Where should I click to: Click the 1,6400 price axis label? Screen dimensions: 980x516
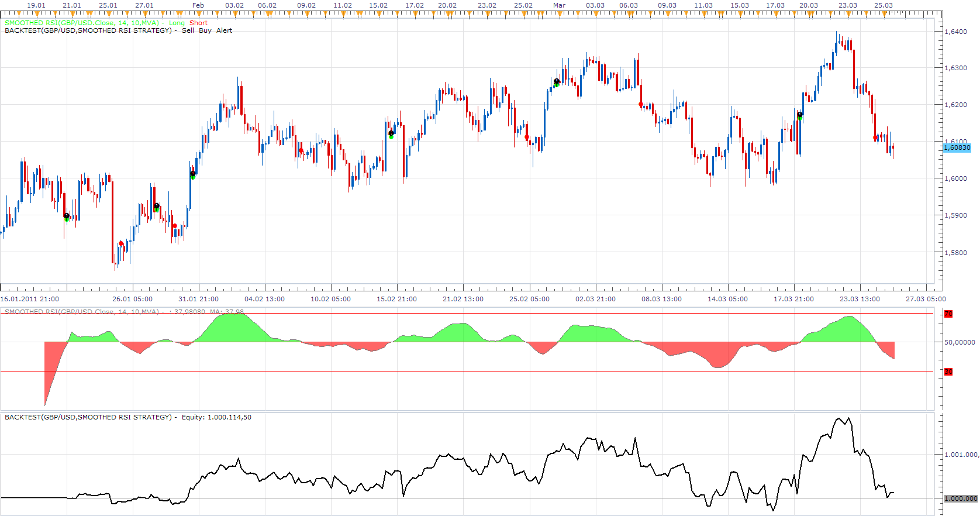(955, 32)
